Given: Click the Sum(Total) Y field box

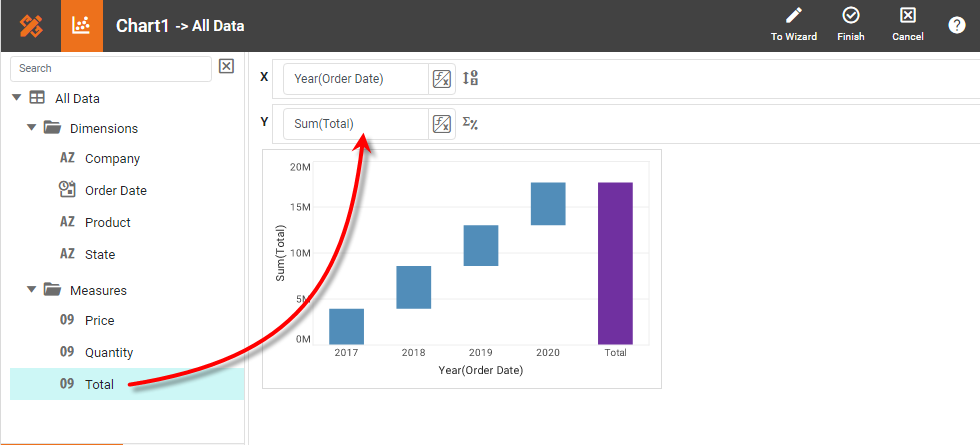Looking at the screenshot, I should [355, 124].
